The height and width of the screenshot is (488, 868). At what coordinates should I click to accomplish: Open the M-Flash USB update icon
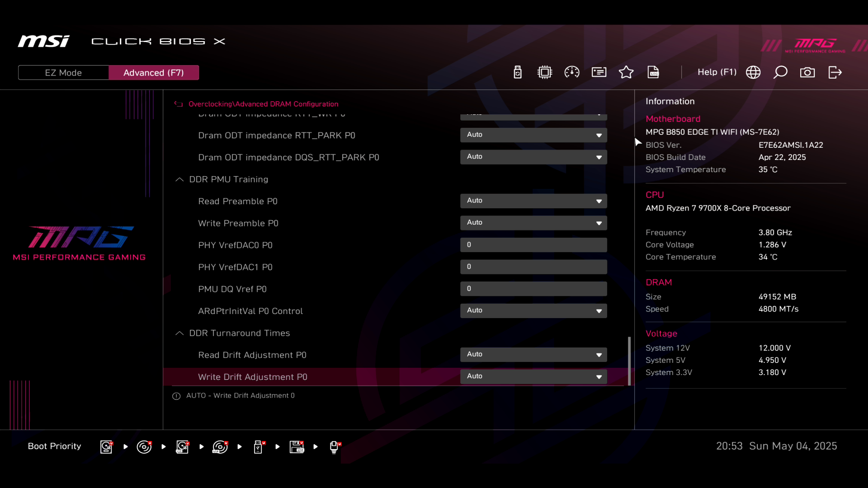pyautogui.click(x=518, y=72)
